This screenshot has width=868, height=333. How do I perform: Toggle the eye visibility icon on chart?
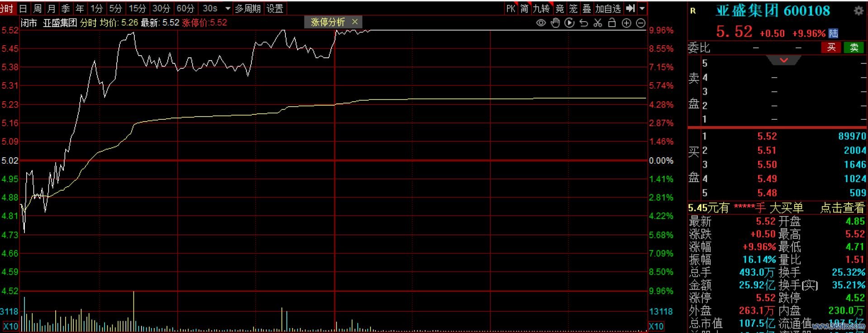coord(541,23)
